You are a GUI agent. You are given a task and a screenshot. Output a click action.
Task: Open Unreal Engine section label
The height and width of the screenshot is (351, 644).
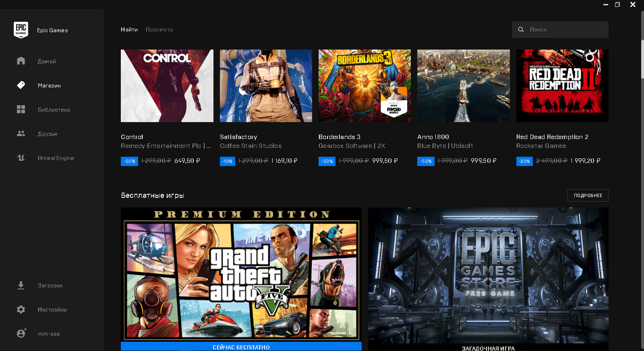[x=56, y=158]
